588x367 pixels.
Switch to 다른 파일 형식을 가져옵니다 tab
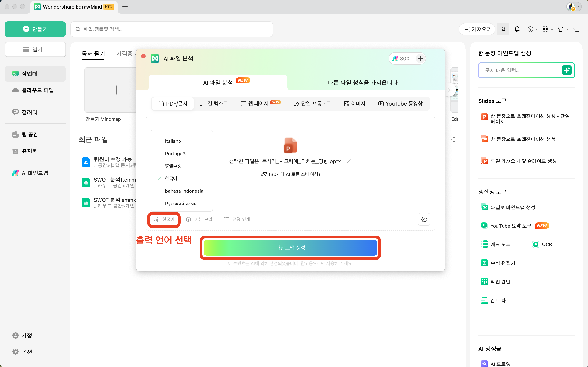click(x=362, y=83)
